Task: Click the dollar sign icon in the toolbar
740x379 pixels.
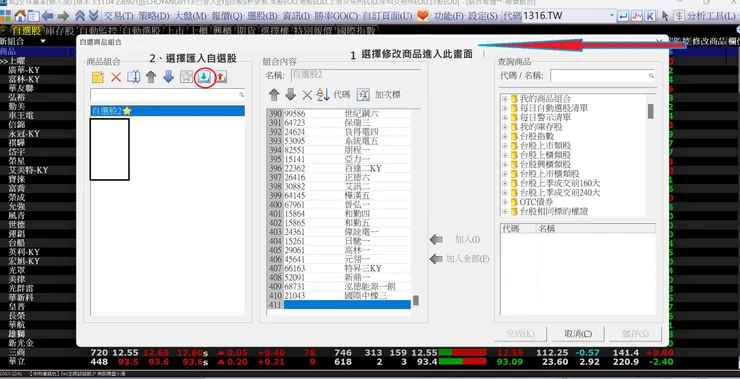Action: click(679, 16)
